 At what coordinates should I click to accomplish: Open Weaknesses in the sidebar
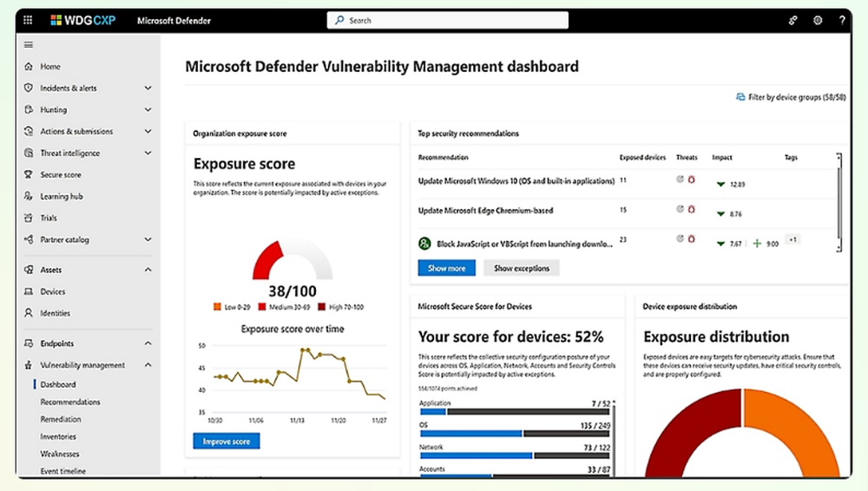60,454
